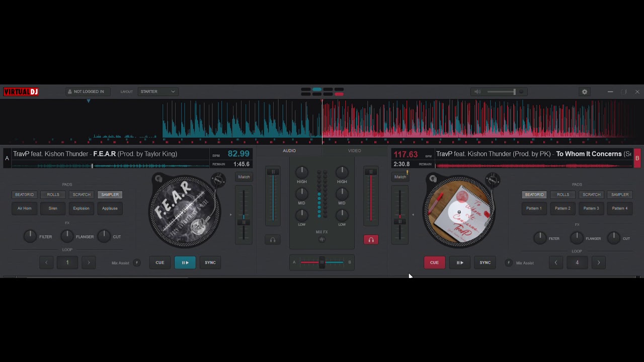Viewport: 644px width, 362px height.
Task: Click deck B channel volume fader
Action: (x=371, y=195)
